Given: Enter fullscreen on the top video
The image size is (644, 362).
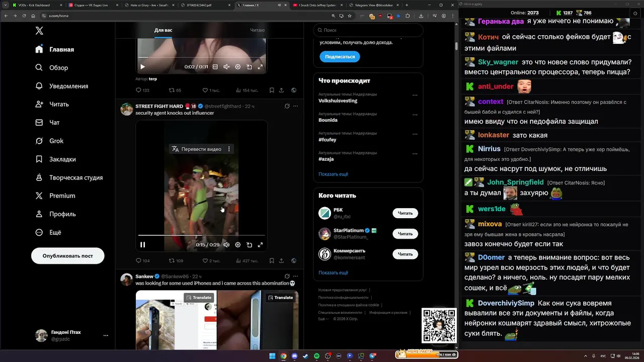Looking at the screenshot, I should (x=260, y=67).
